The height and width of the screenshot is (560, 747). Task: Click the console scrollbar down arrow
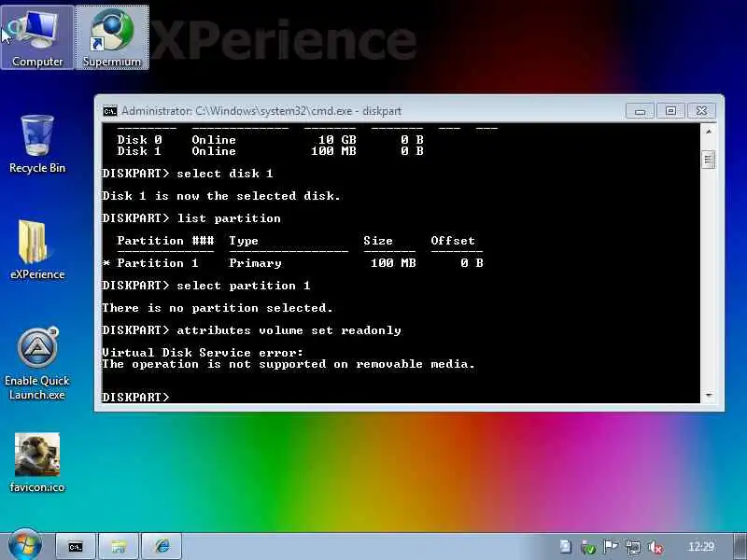point(709,395)
